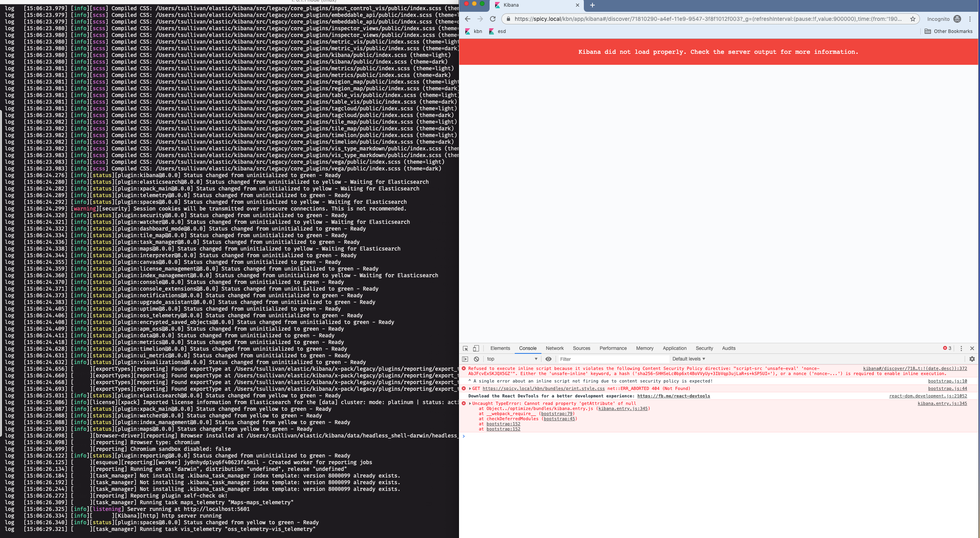
Task: Go back with the browser back arrow
Action: pyautogui.click(x=467, y=19)
